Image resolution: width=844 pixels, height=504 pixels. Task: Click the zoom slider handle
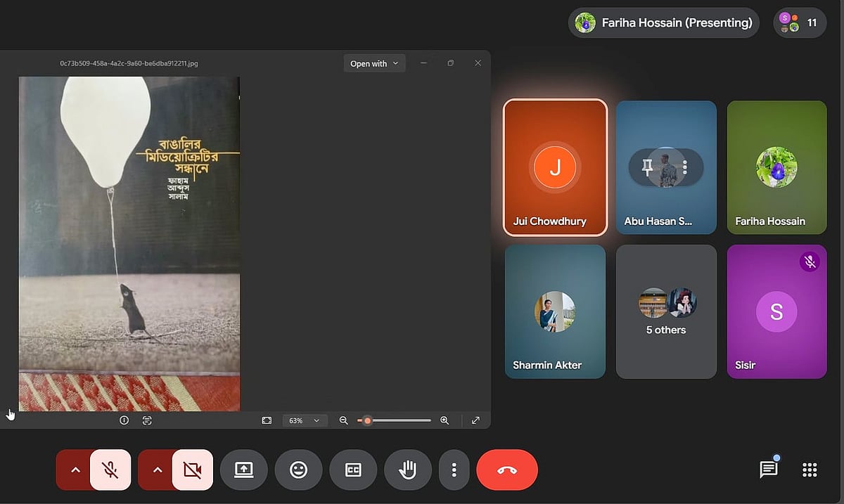367,420
